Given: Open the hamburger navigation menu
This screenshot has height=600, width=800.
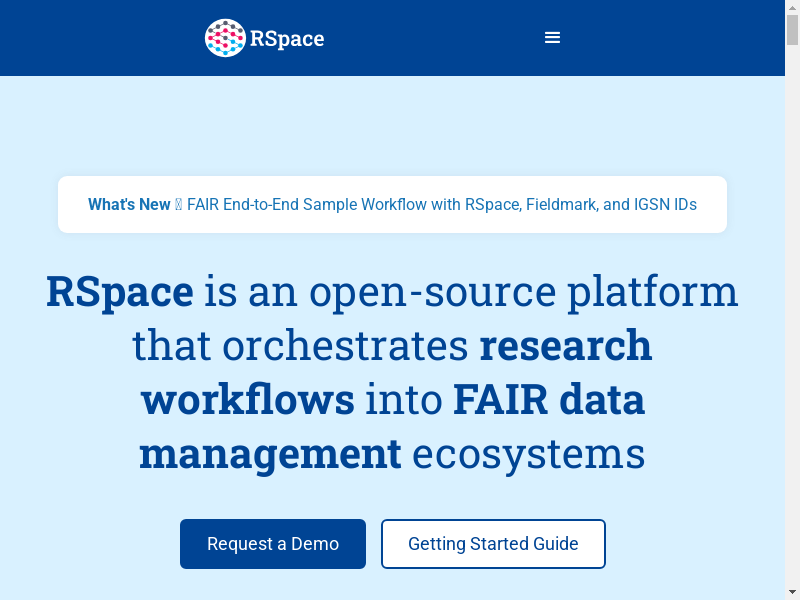Looking at the screenshot, I should 552,38.
